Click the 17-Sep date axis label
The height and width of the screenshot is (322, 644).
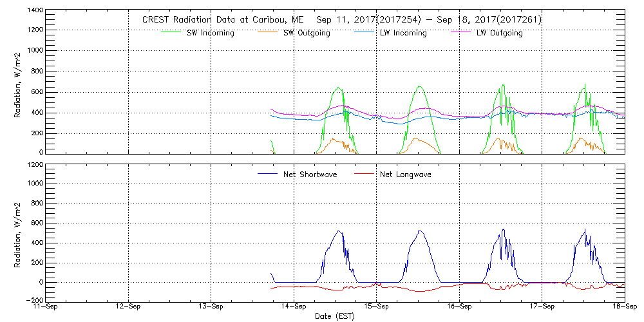click(x=542, y=307)
